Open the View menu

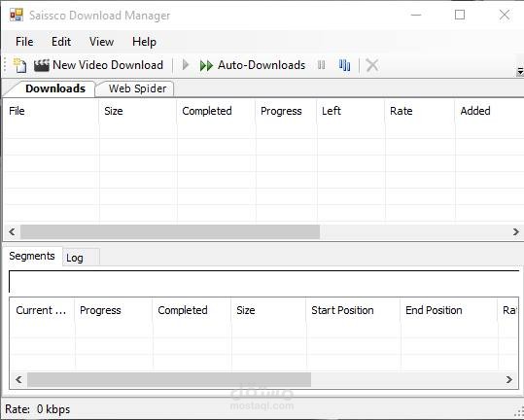[101, 42]
